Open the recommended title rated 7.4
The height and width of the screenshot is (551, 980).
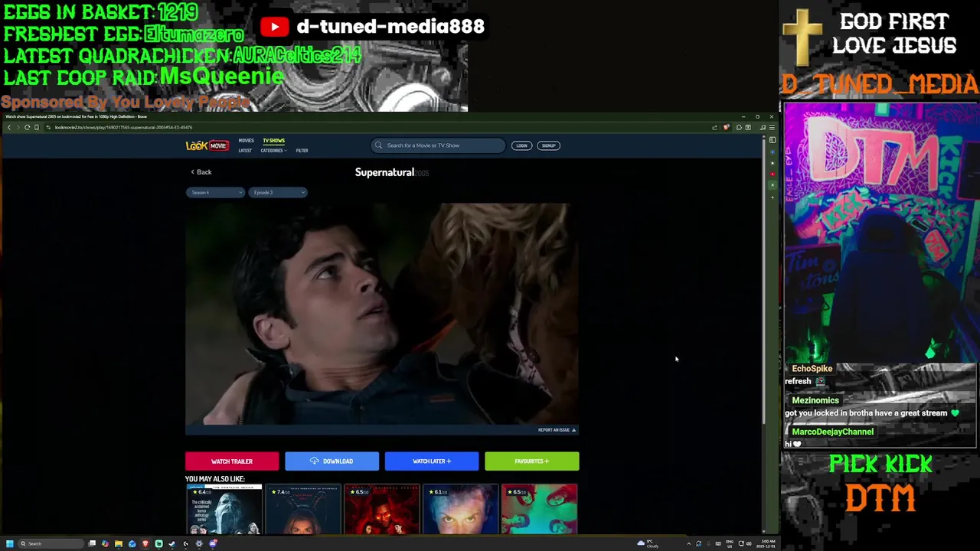(x=302, y=509)
